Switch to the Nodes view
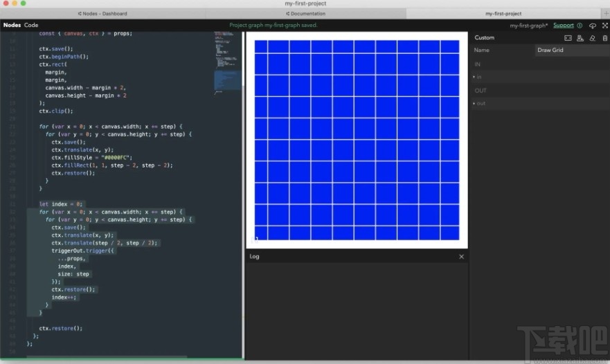The image size is (610, 364). pyautogui.click(x=12, y=25)
